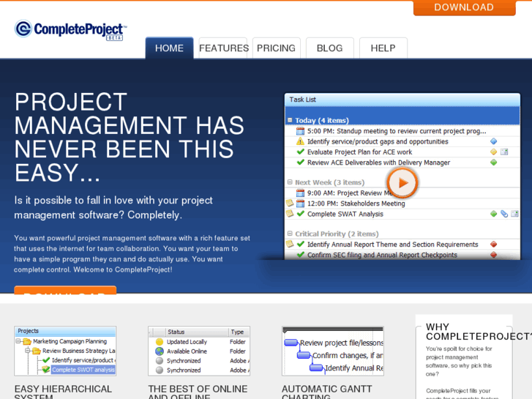The image size is (532, 399).
Task: Select 'Review ACE Deliverables with Delivery Manager' task
Action: (x=378, y=163)
